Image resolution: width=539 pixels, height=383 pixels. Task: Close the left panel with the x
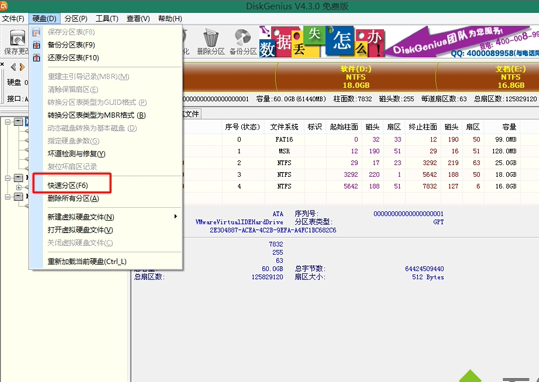[x=2, y=64]
